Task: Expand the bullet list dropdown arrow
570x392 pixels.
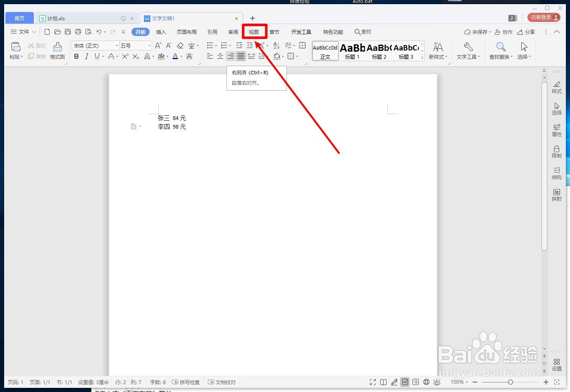Action: [x=216, y=46]
